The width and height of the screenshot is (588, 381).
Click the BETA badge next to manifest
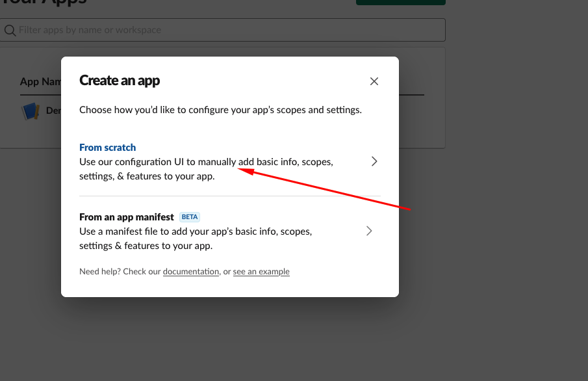189,217
